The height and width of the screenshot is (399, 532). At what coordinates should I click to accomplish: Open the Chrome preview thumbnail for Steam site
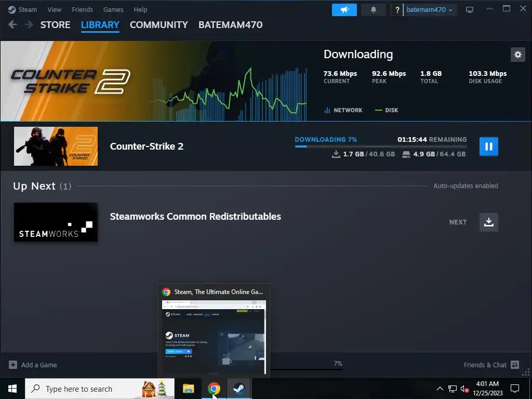(214, 337)
